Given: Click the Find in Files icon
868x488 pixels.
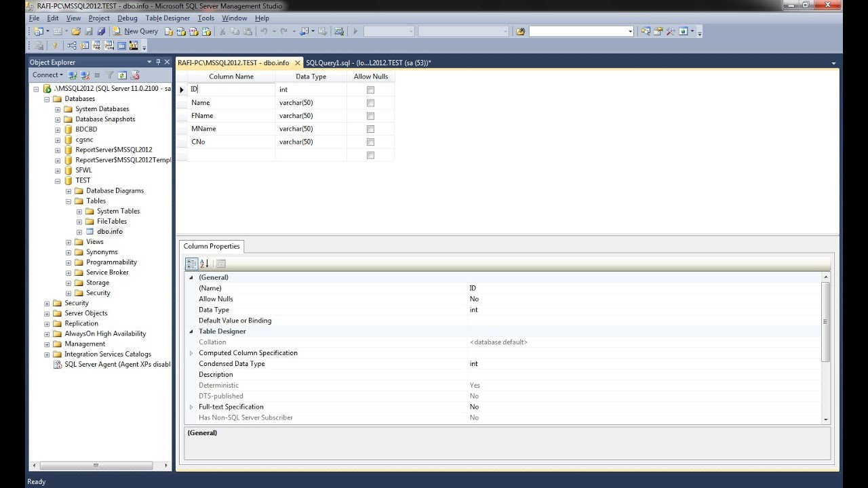Looking at the screenshot, I should [x=521, y=31].
